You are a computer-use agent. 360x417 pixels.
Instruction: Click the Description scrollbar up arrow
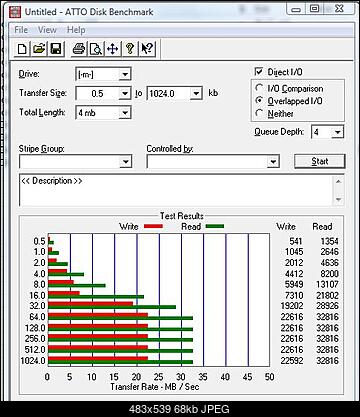click(x=339, y=181)
